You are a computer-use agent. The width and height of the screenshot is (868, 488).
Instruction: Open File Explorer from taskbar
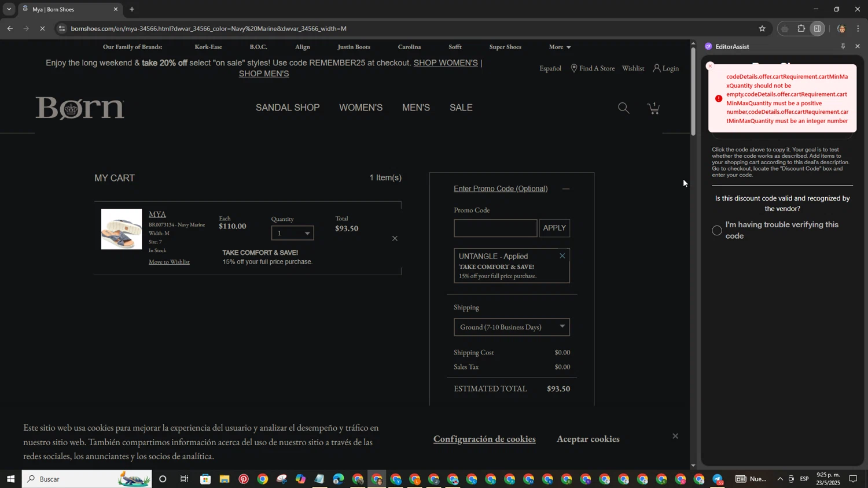coord(225,479)
